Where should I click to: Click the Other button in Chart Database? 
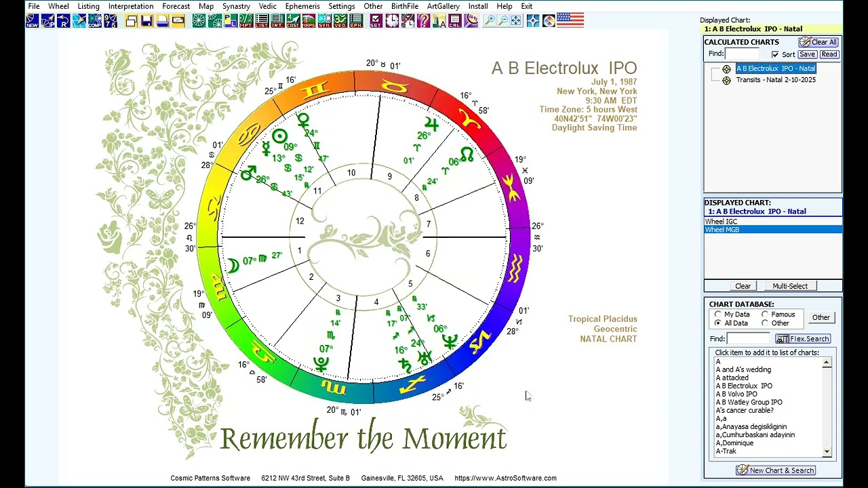click(821, 317)
